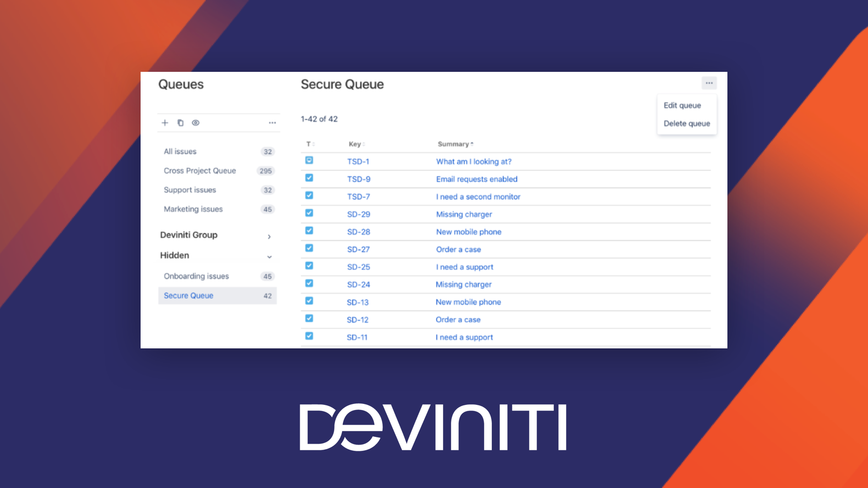Add a new queue with plus icon
The image size is (868, 488).
165,123
